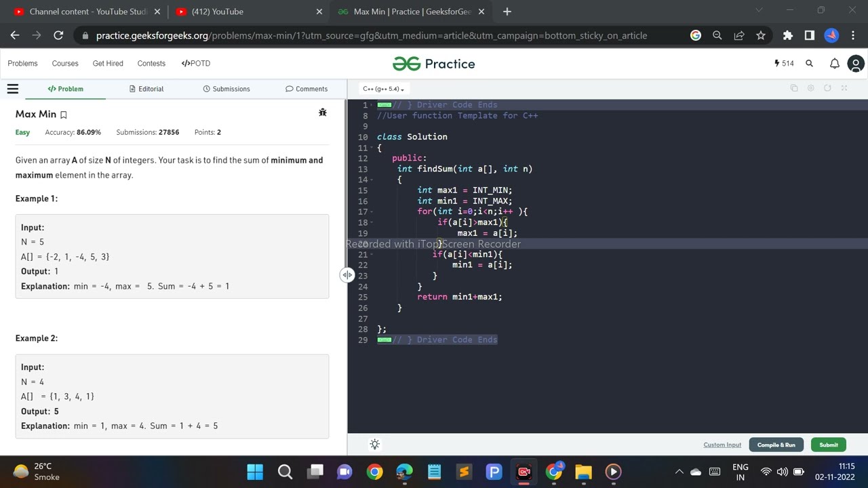View the 514 streak counter
Viewport: 868px width, 488px height.
784,64
